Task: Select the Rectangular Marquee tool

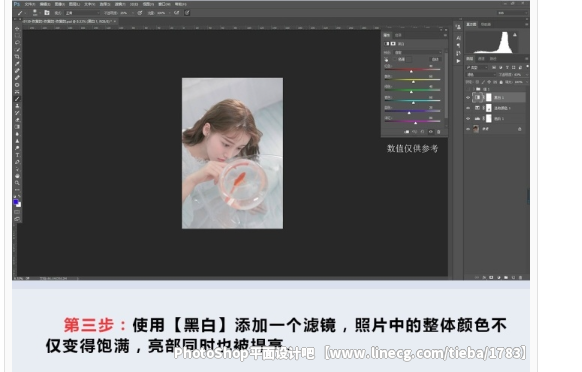Action: [x=17, y=36]
